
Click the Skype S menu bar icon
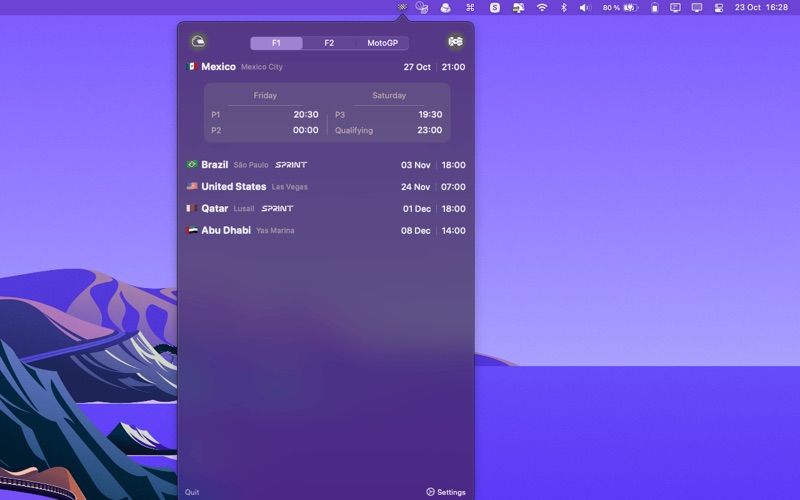495,7
